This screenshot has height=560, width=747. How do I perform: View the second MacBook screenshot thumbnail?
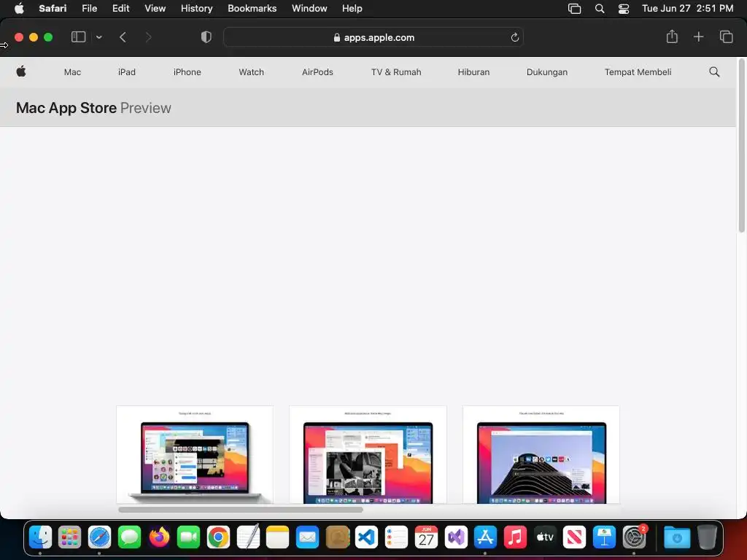[368, 454]
